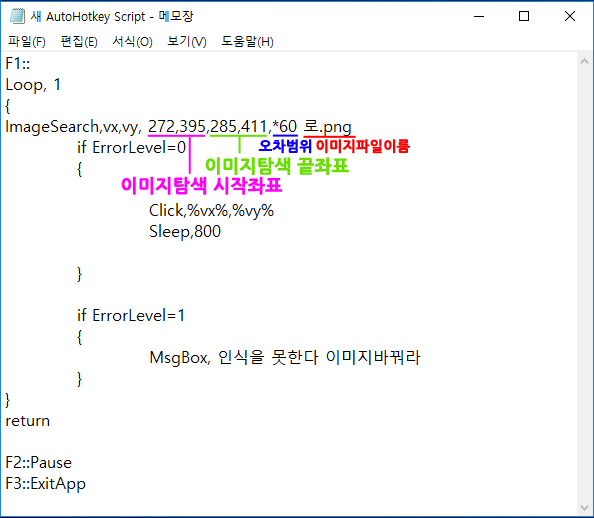Click the scrollbar down arrow

coord(584,508)
